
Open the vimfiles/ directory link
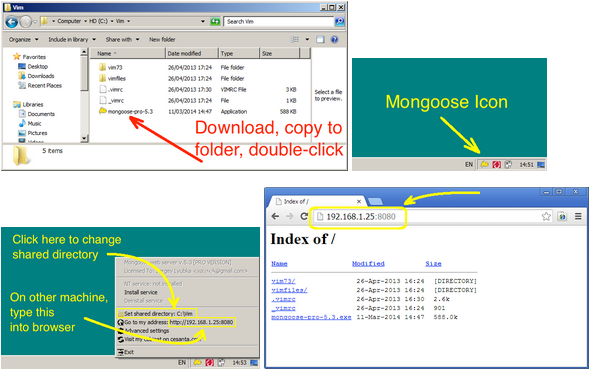[289, 290]
